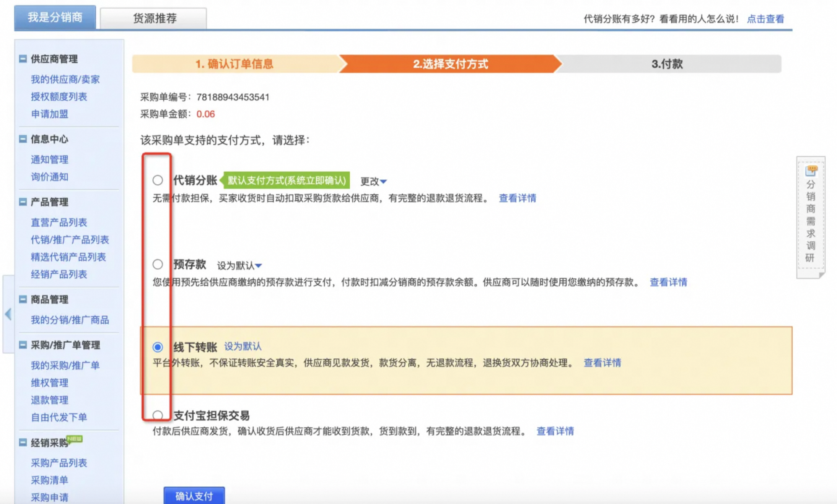Open 查看详情 for 支付宝担保交易
The image size is (837, 504).
pos(555,431)
